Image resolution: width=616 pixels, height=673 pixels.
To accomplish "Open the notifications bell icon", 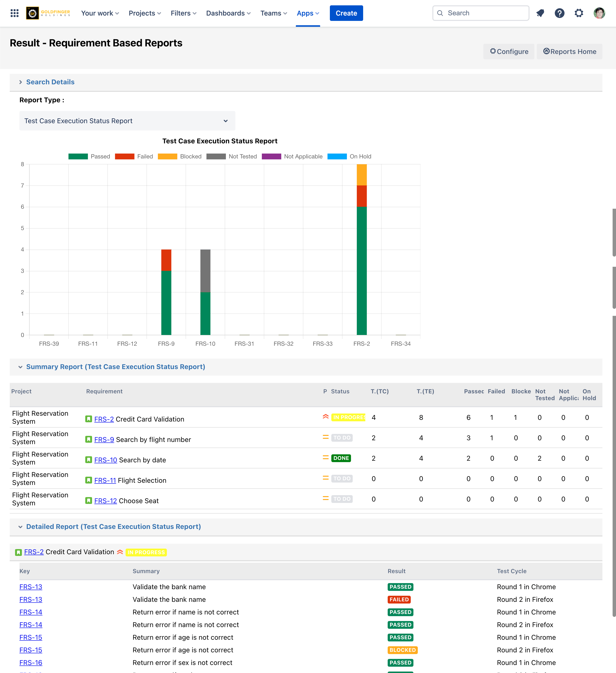I will pyautogui.click(x=540, y=13).
